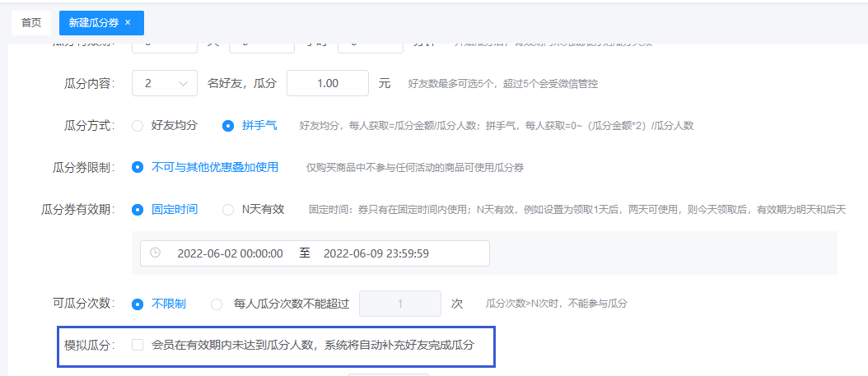Select 不可与其他优惠叠加使用 radio button
The image size is (868, 376).
(138, 167)
